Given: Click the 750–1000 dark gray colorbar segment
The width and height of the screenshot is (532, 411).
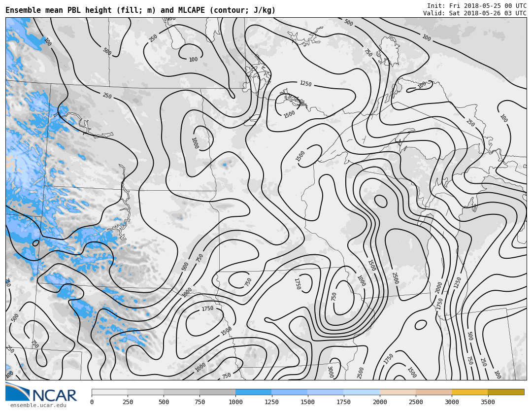Looking at the screenshot, I should 217,392.
